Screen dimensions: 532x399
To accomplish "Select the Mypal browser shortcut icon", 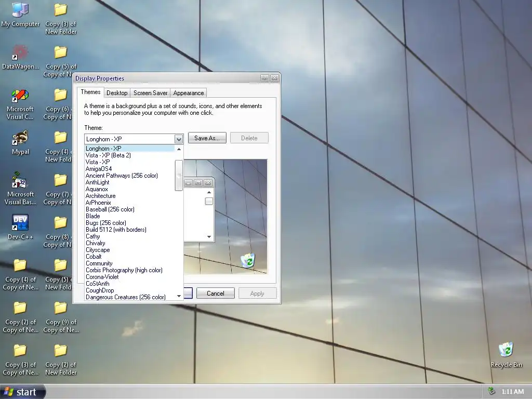I will coord(20,142).
